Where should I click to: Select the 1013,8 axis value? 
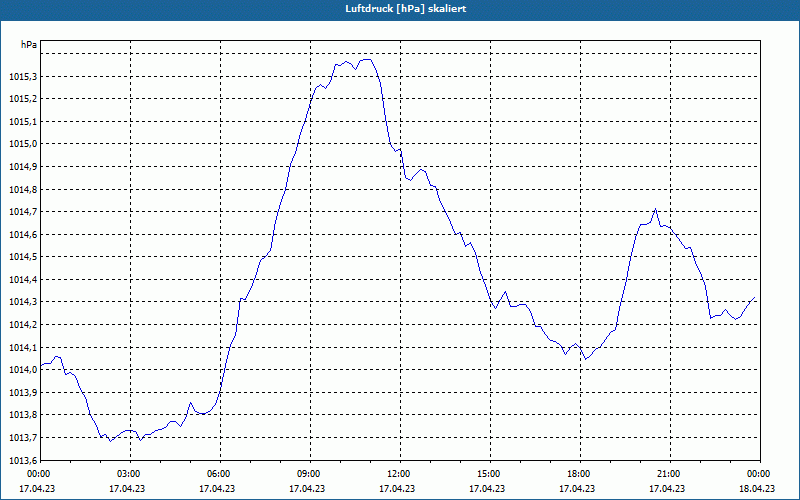tap(23, 414)
